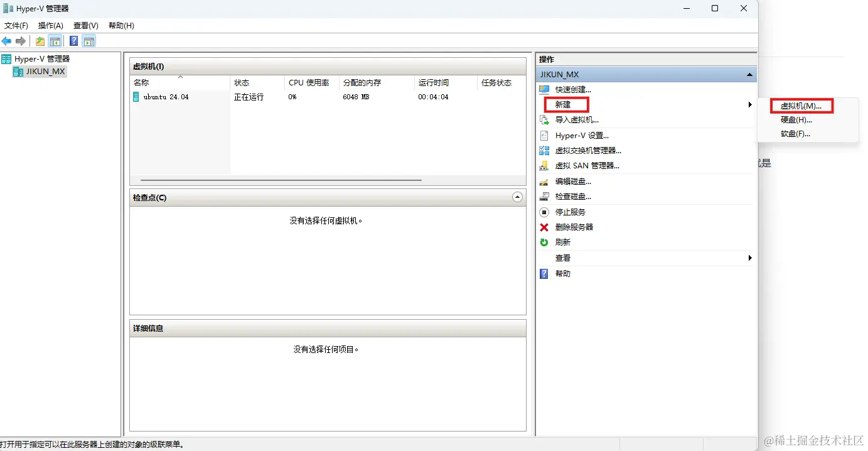Sort the VM list by the 名称 column
The width and height of the screenshot is (868, 451).
tap(180, 83)
